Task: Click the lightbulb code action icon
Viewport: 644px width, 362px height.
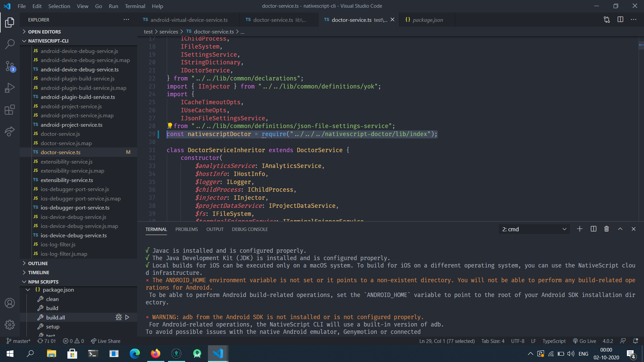Action: pos(170,126)
